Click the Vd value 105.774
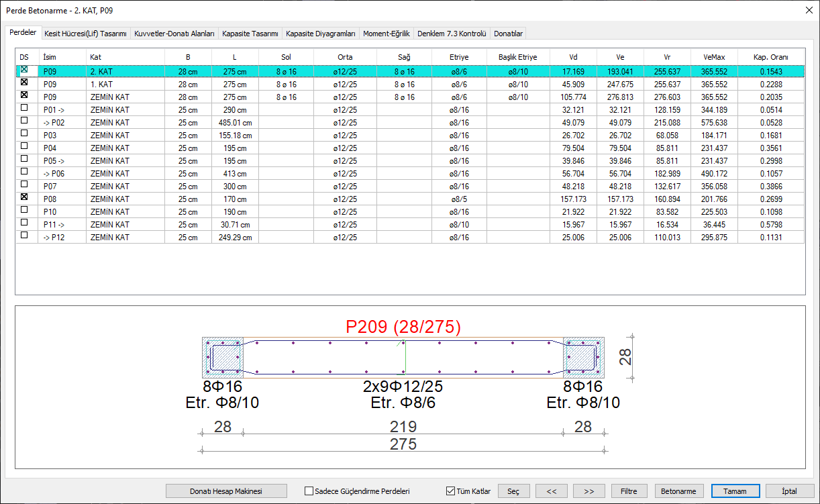The height and width of the screenshot is (504, 820). pos(573,97)
